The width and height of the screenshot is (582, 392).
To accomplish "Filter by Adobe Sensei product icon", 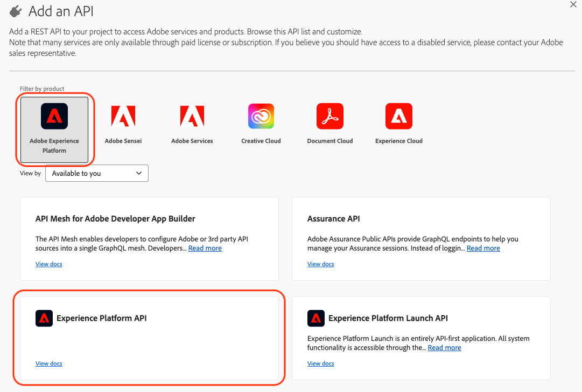I will (x=123, y=116).
